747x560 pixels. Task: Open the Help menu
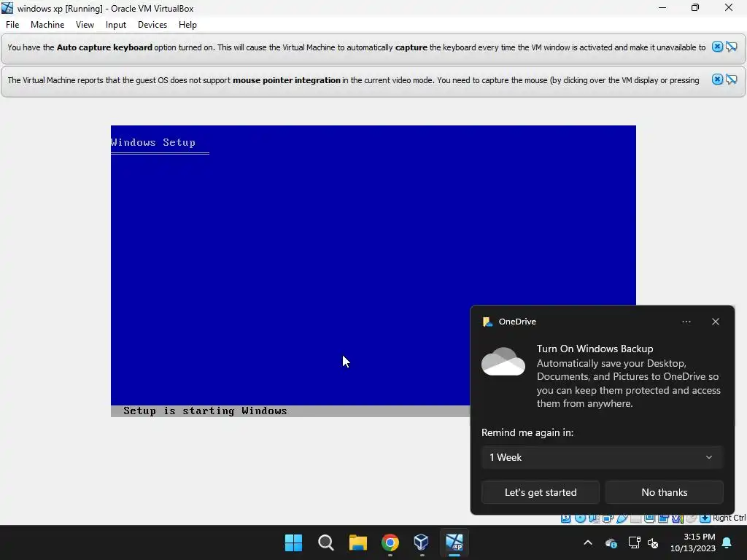(x=187, y=25)
